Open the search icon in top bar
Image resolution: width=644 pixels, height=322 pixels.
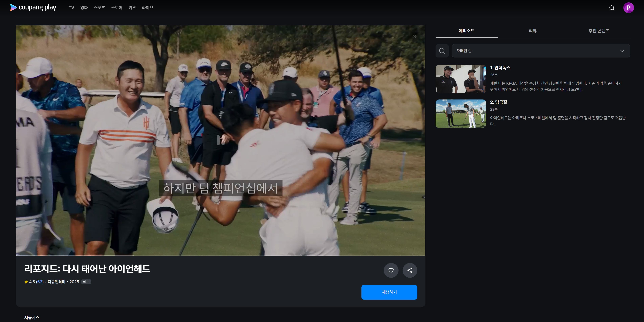(x=611, y=8)
